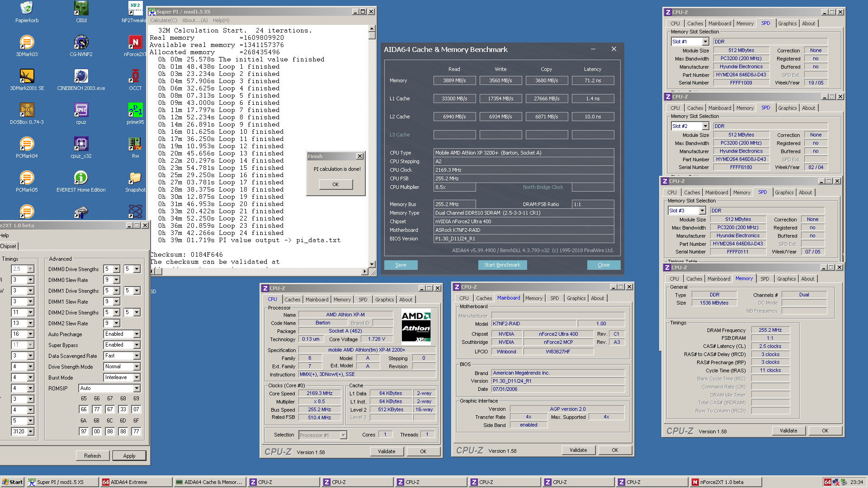Click the AIDA64 tray icon
Viewport: 868px width, 488px height.
[x=827, y=482]
